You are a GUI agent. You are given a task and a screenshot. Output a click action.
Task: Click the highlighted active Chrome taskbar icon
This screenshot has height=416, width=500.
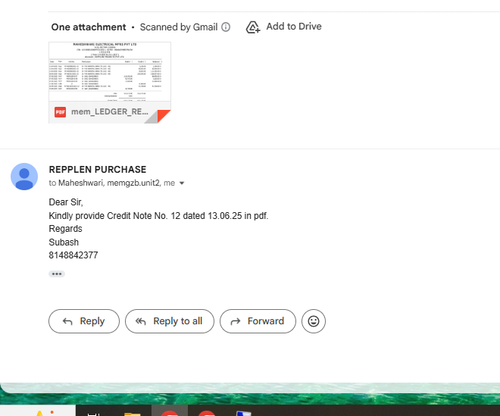[x=170, y=412]
